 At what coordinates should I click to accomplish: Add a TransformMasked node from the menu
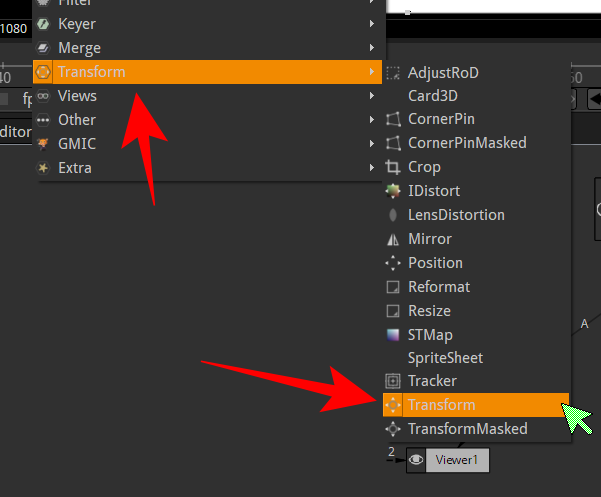click(467, 429)
